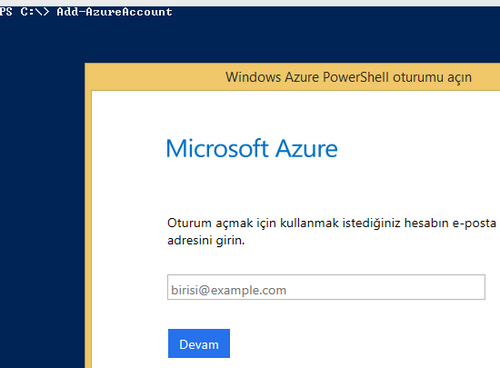Click the gray window strip above console
This screenshot has height=368, width=500.
click(250, 3)
